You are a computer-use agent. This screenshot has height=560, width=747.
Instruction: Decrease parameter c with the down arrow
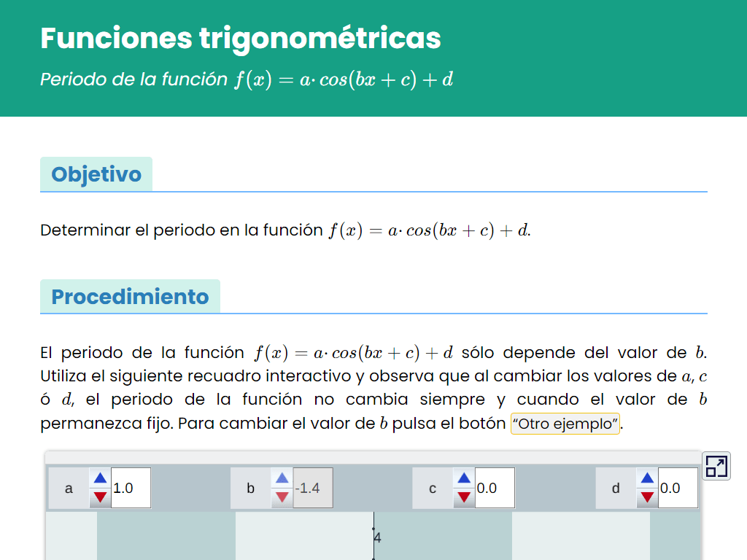pos(464,497)
